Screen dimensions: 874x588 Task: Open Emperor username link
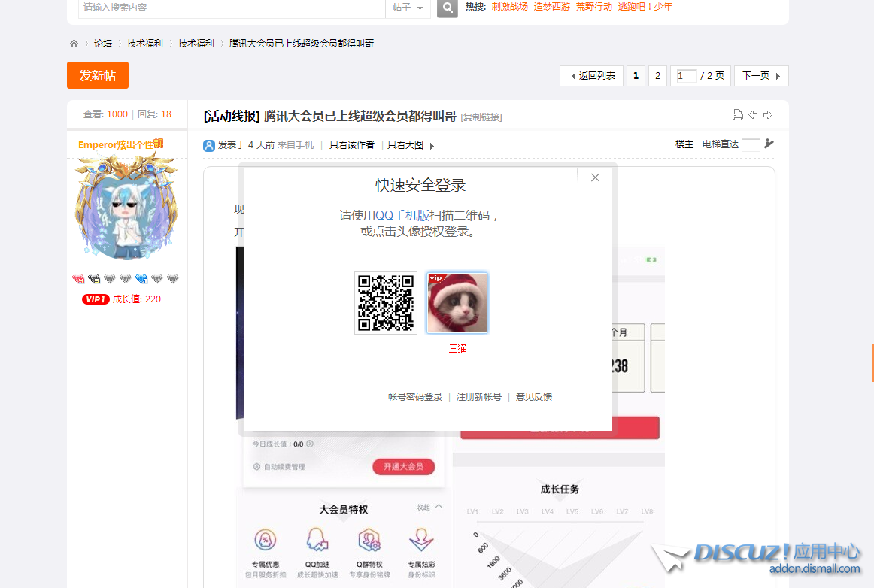[121, 144]
